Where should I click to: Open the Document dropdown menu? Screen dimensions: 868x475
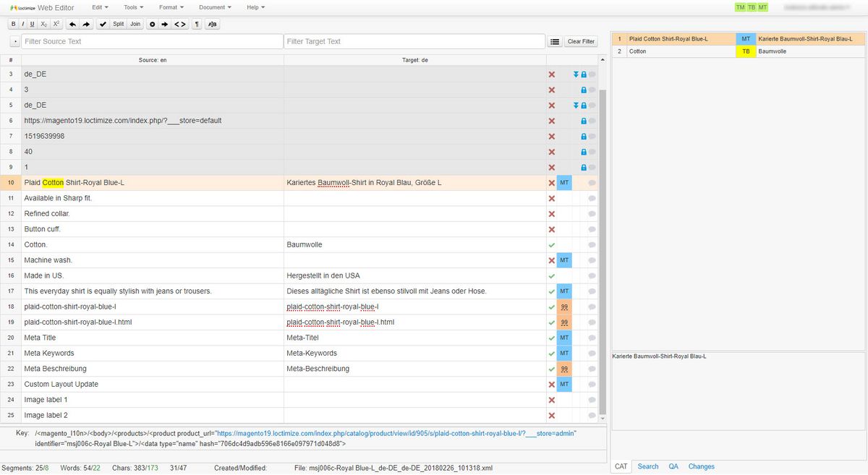[215, 7]
